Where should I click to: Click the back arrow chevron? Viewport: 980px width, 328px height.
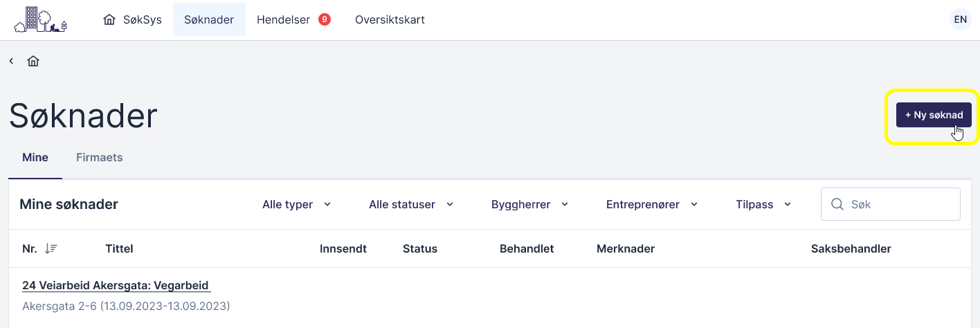click(x=11, y=61)
